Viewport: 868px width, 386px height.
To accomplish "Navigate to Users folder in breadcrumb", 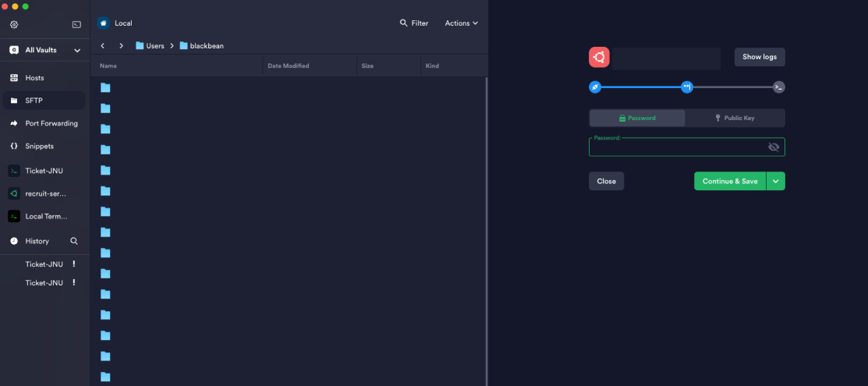I will point(150,46).
